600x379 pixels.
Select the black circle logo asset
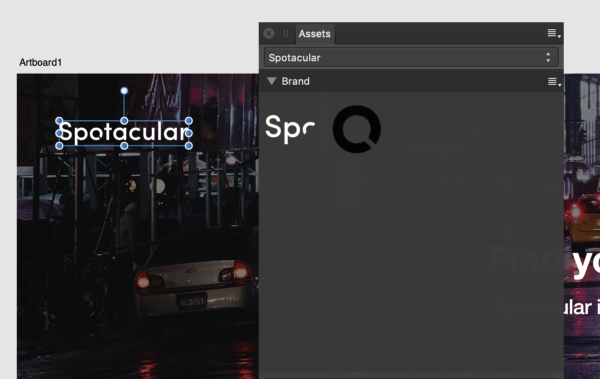[x=357, y=129]
